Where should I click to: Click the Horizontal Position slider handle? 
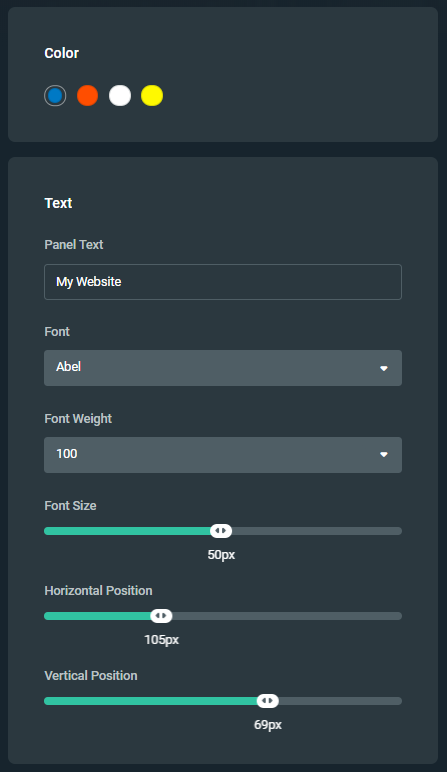pos(161,616)
